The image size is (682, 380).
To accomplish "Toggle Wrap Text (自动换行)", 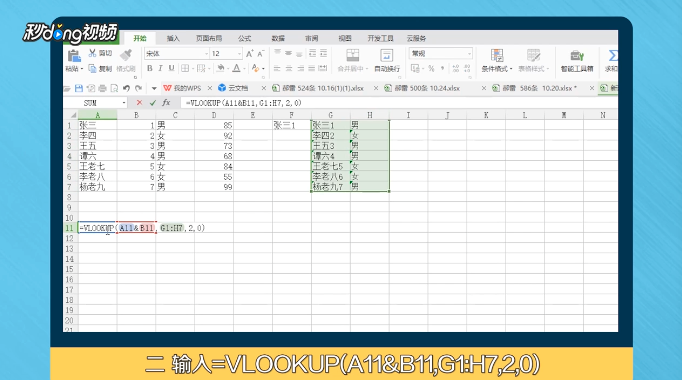I will click(x=387, y=60).
